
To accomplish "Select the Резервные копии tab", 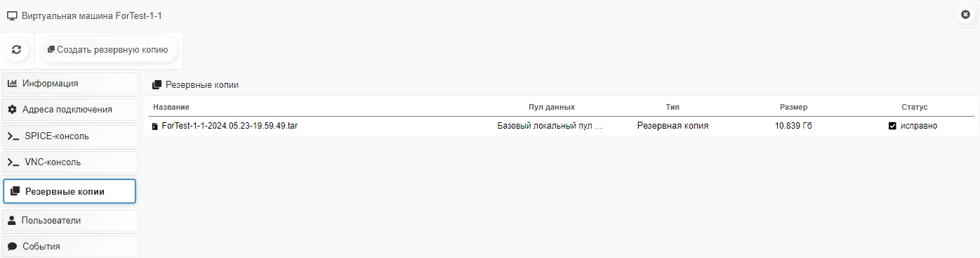I will [69, 191].
